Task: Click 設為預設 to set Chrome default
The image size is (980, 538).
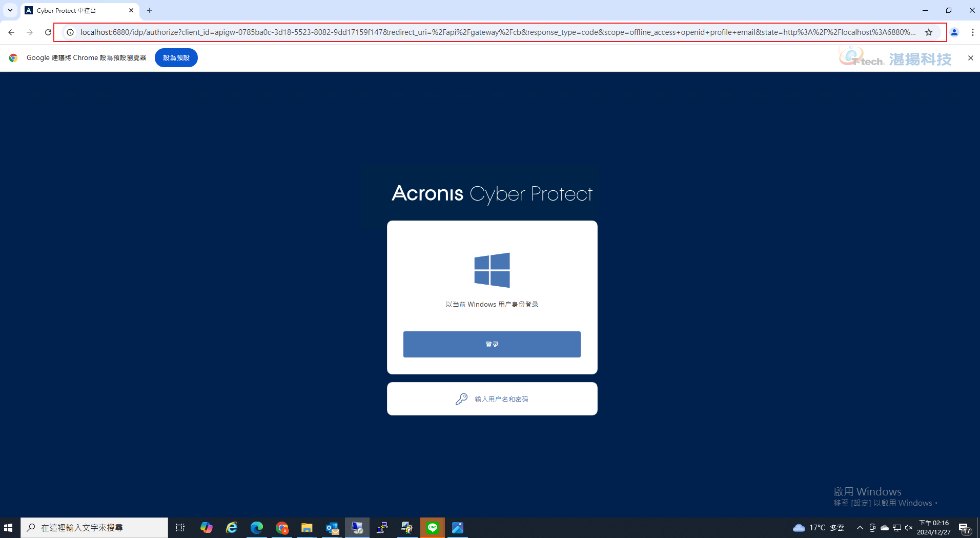Action: point(176,58)
